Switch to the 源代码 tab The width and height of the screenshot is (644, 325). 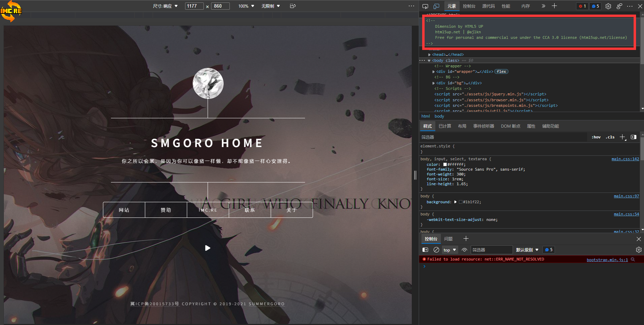point(488,6)
